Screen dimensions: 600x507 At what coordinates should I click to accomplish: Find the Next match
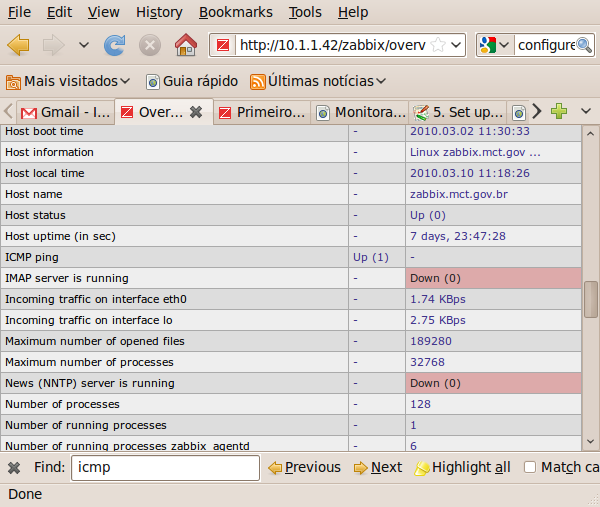click(x=377, y=467)
